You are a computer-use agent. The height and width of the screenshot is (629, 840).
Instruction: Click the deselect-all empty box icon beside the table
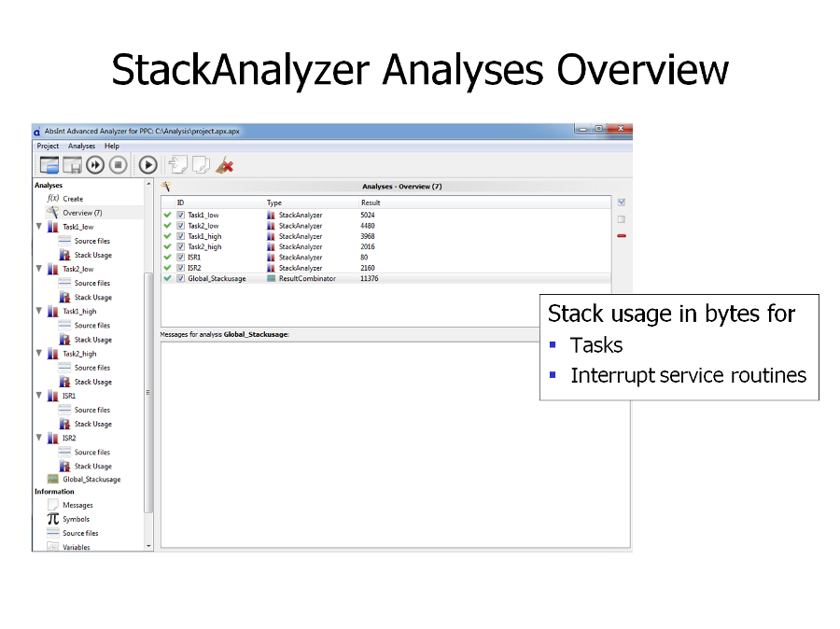point(622,219)
